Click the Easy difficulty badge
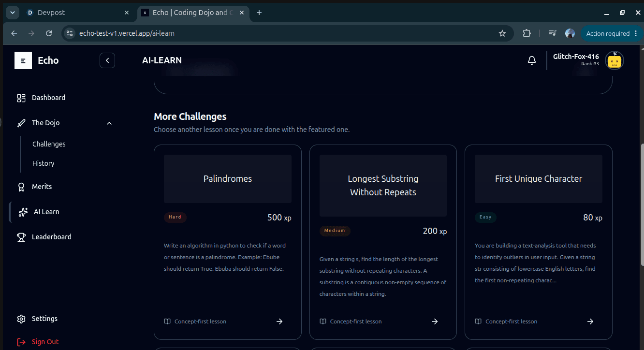The width and height of the screenshot is (644, 350). (485, 217)
